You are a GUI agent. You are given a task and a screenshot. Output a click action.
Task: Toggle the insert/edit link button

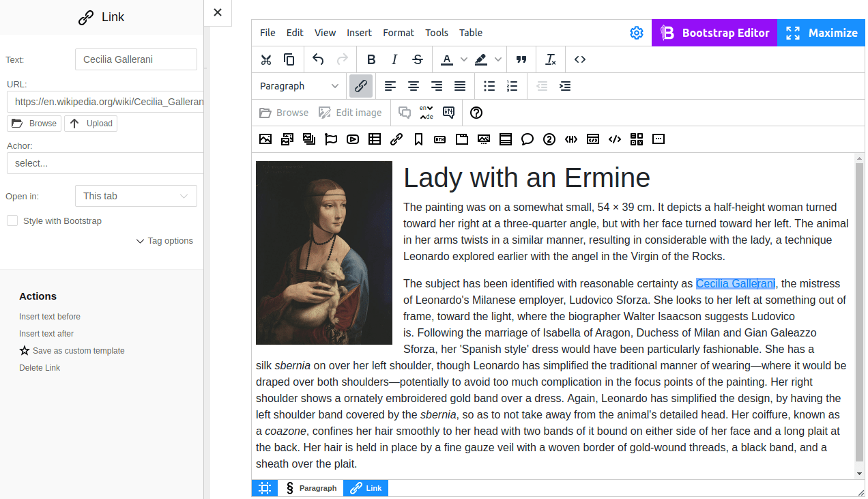click(x=361, y=86)
